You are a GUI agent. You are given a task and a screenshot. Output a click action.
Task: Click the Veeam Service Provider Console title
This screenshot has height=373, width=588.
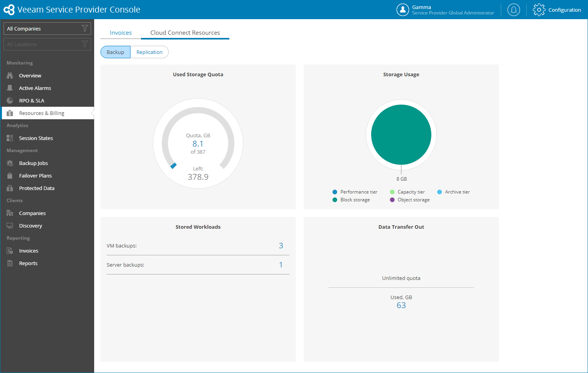[x=79, y=10]
